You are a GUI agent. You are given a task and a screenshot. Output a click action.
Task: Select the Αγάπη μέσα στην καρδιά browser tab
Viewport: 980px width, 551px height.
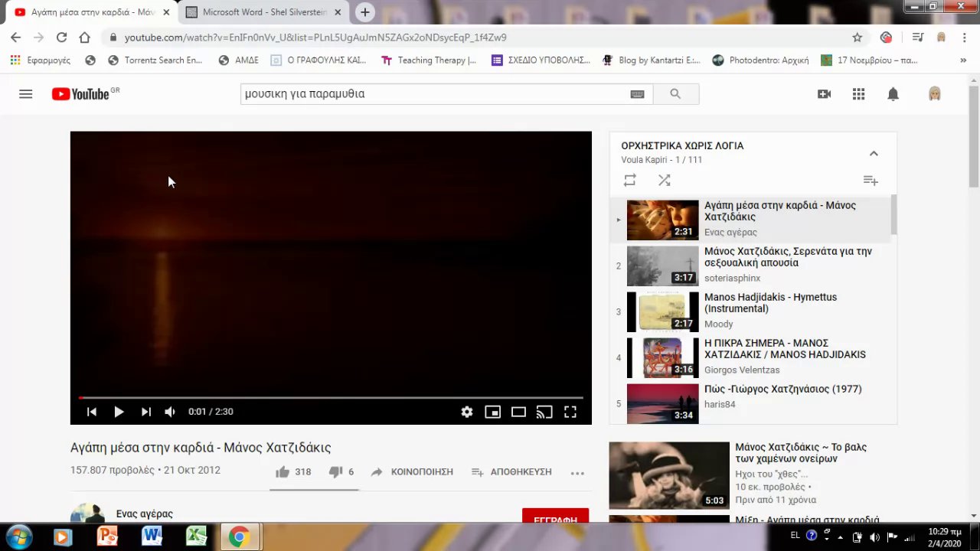93,12
